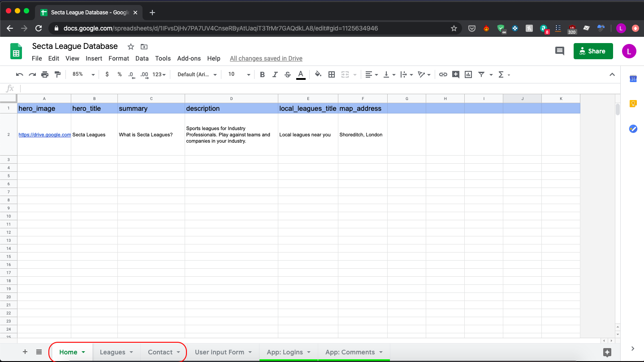Image resolution: width=644 pixels, height=362 pixels.
Task: Click the print icon in toolbar
Action: click(45, 74)
